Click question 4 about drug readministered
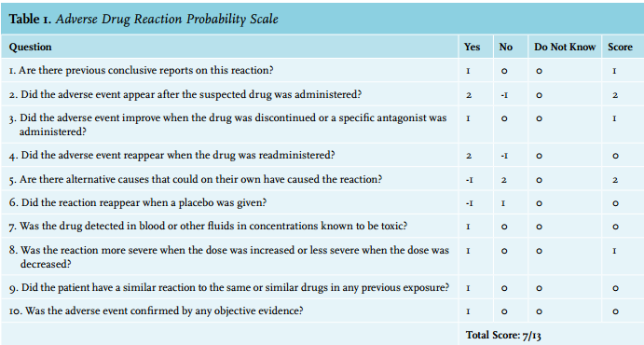644x345 pixels. point(172,155)
